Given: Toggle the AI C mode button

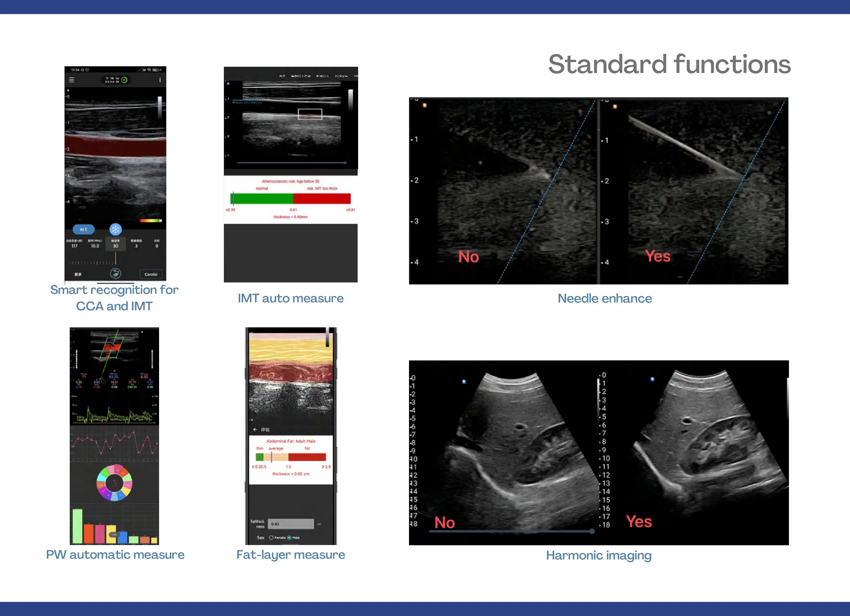Looking at the screenshot, I should [x=84, y=229].
